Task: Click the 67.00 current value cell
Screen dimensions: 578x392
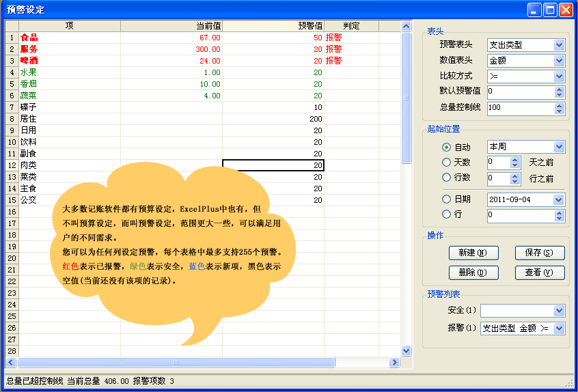Action: pyautogui.click(x=171, y=38)
